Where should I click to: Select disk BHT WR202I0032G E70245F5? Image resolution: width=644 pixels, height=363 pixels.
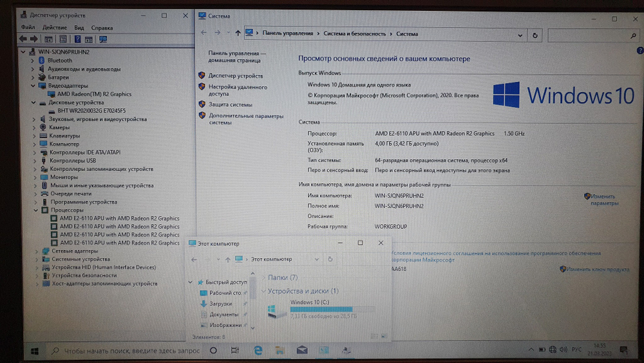[91, 111]
